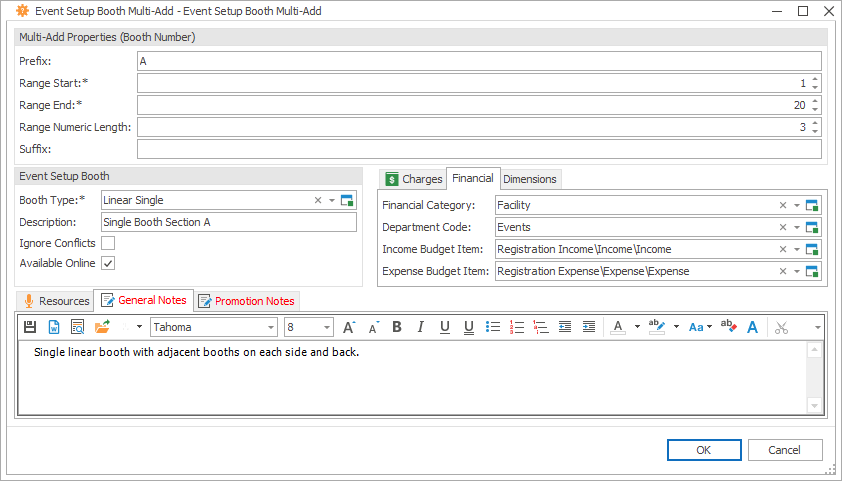Increment the Range Numeric Length value
Screen dimensions: 842x481
pos(815,123)
